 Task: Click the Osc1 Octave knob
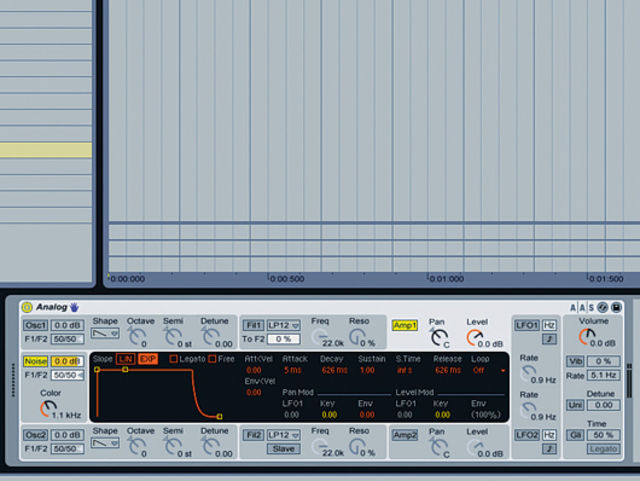tap(136, 337)
